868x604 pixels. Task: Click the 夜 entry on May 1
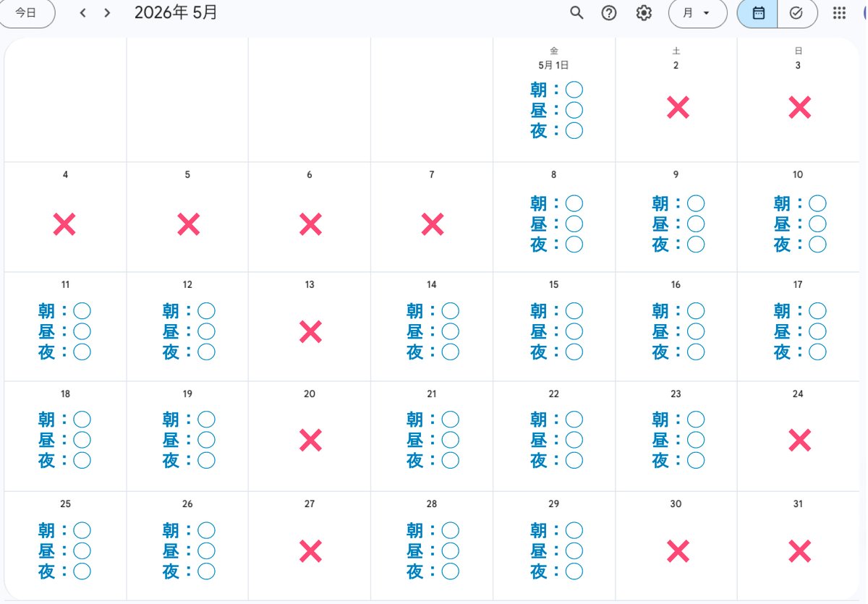[556, 131]
